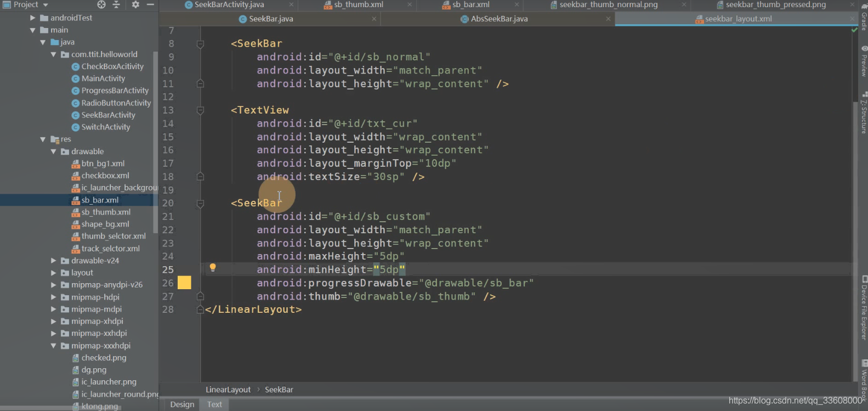Select SeekBarActivity in project tree
Screen dimensions: 868x411
pos(108,115)
